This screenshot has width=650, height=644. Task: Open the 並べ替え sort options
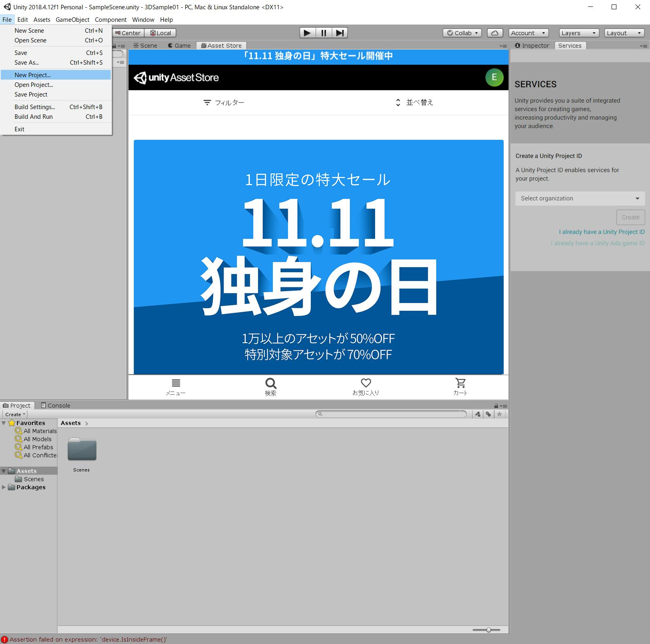414,103
